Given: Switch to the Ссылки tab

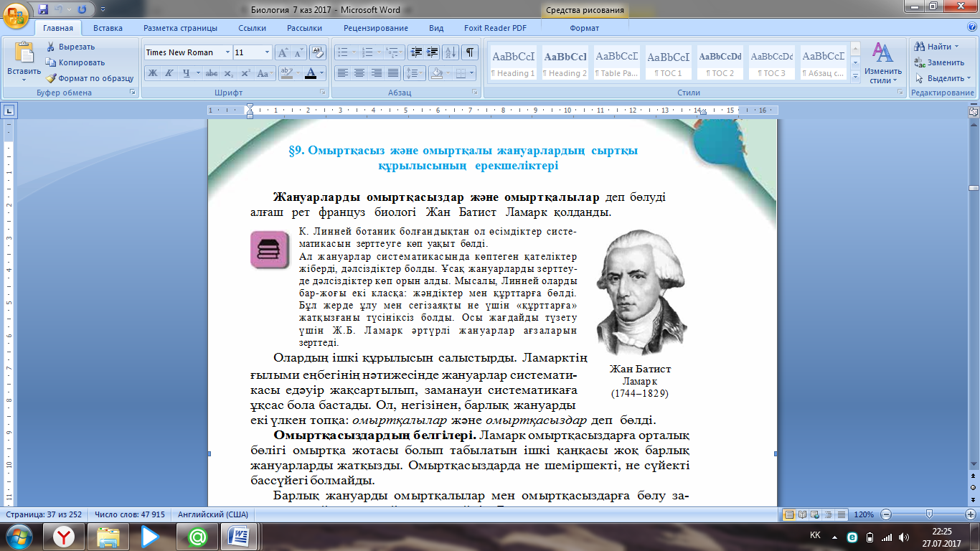Looking at the screenshot, I should point(252,28).
